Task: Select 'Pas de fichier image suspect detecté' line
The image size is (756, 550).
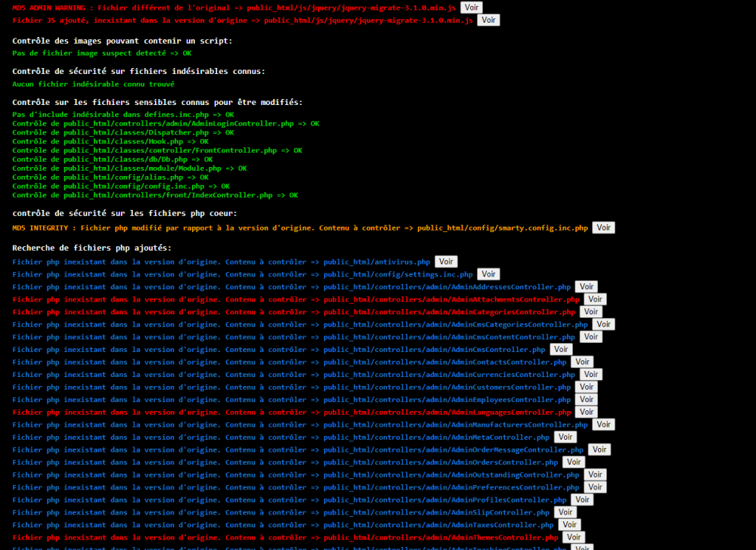Action: point(102,53)
